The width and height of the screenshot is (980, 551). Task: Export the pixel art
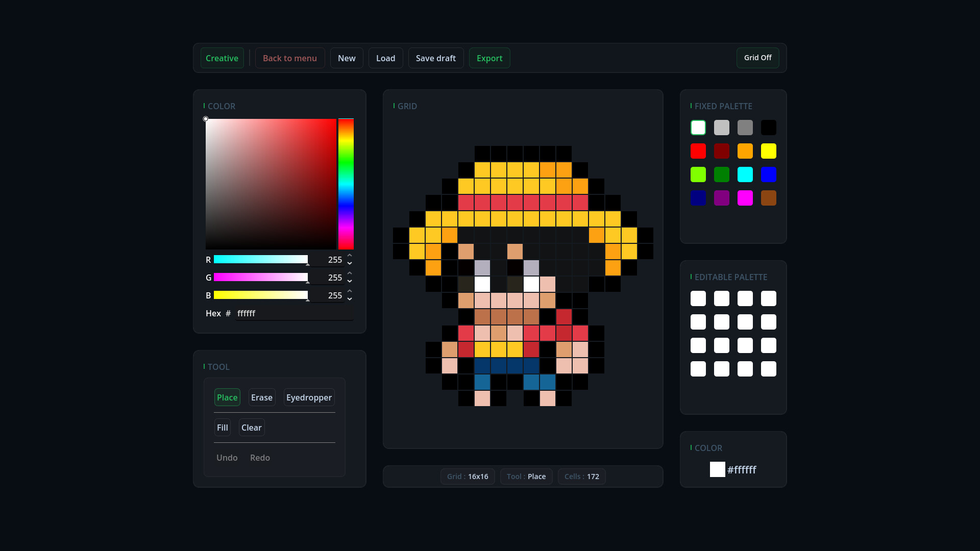489,58
